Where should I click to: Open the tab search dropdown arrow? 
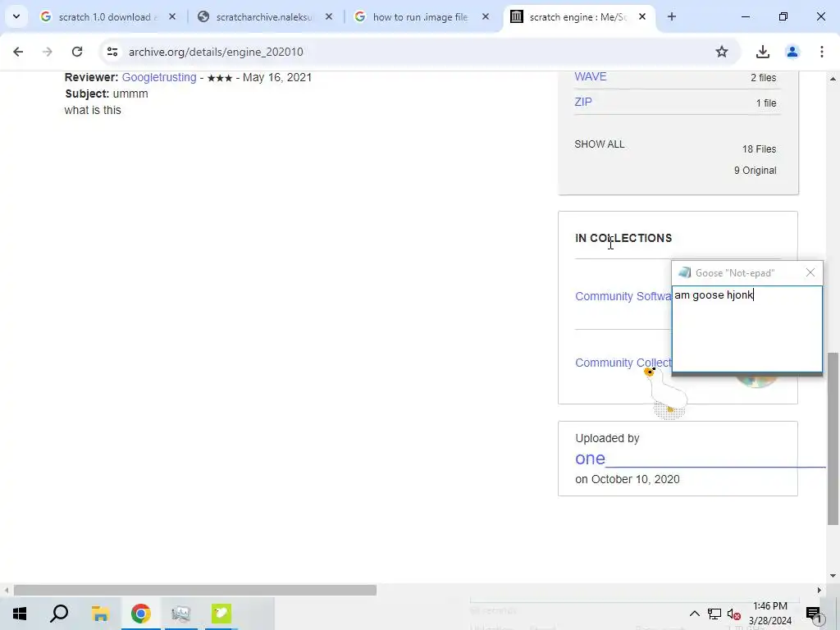coord(16,16)
